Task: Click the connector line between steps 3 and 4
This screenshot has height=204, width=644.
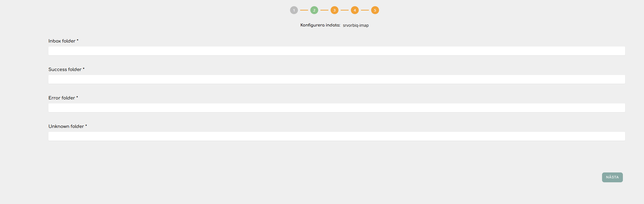Action: click(344, 10)
